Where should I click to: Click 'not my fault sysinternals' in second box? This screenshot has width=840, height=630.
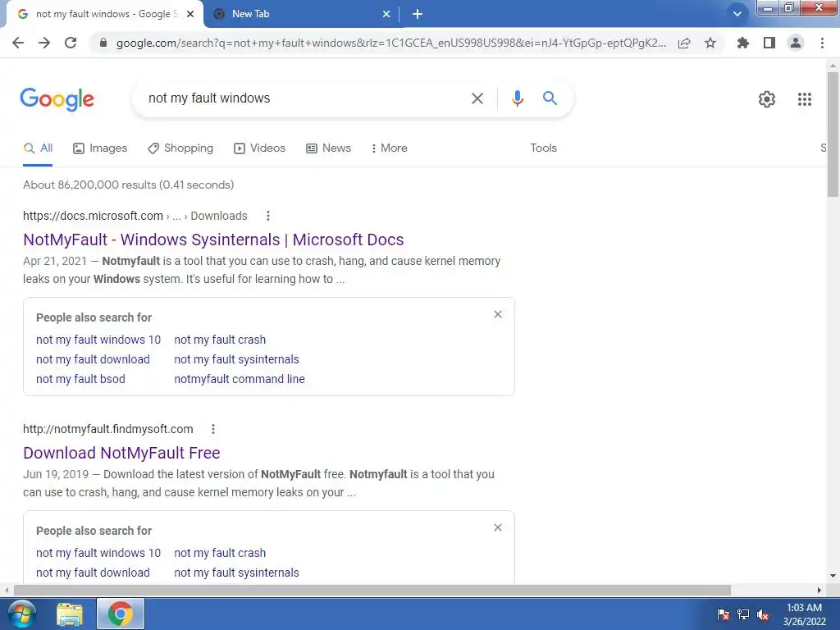pyautogui.click(x=236, y=573)
